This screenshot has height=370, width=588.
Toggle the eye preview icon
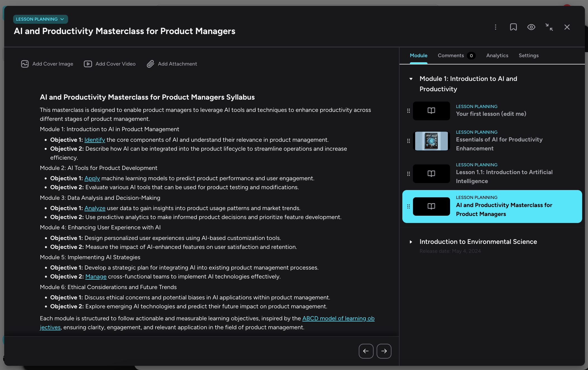coord(531,27)
